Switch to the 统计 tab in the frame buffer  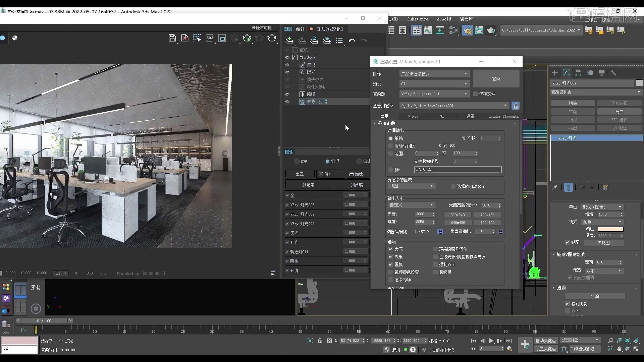(x=300, y=29)
